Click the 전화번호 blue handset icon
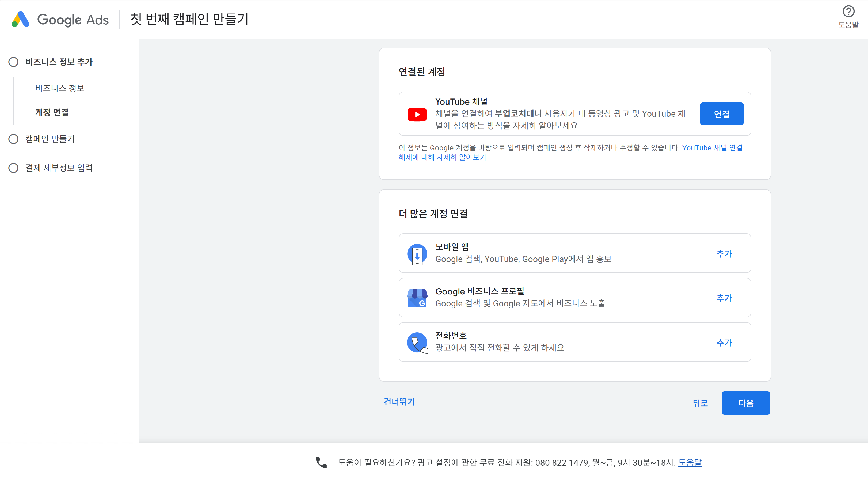Image resolution: width=868 pixels, height=482 pixels. (417, 343)
